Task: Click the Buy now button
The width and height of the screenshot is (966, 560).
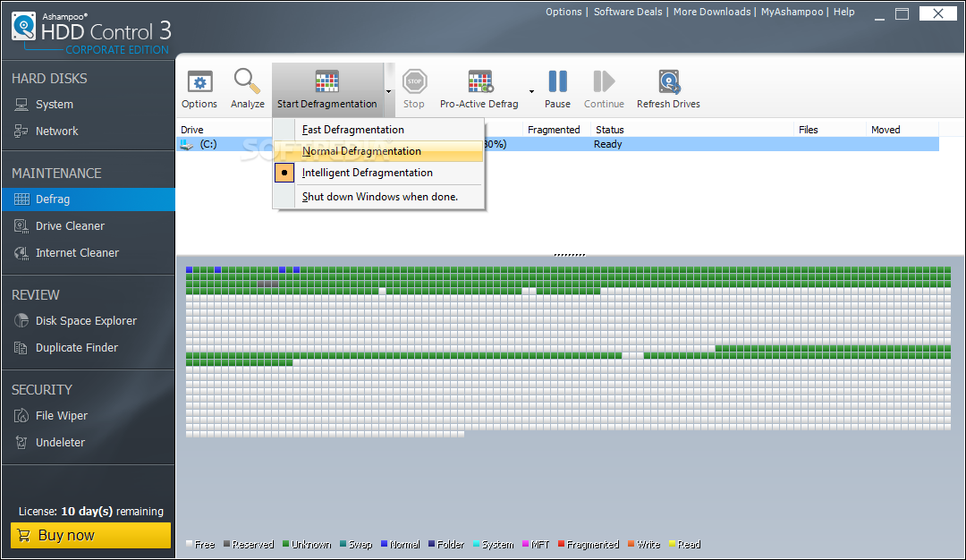Action: coord(90,535)
